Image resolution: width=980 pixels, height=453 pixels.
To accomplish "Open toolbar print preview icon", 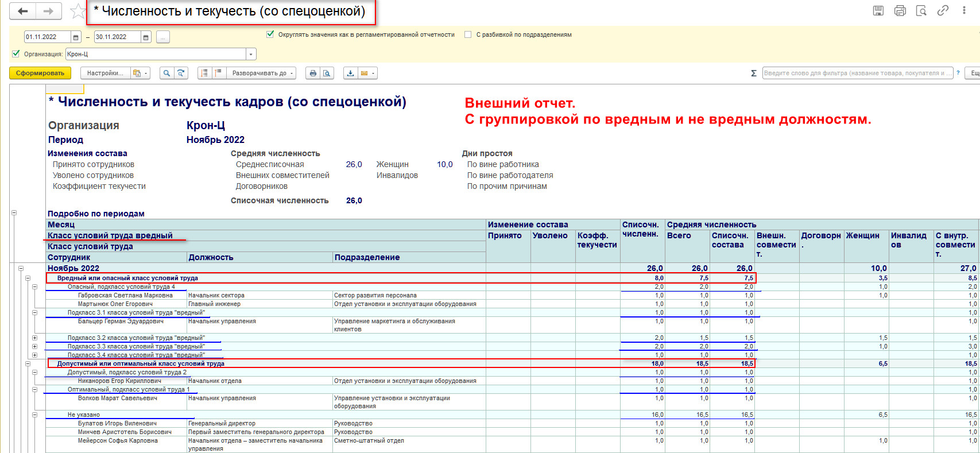I will click(327, 73).
